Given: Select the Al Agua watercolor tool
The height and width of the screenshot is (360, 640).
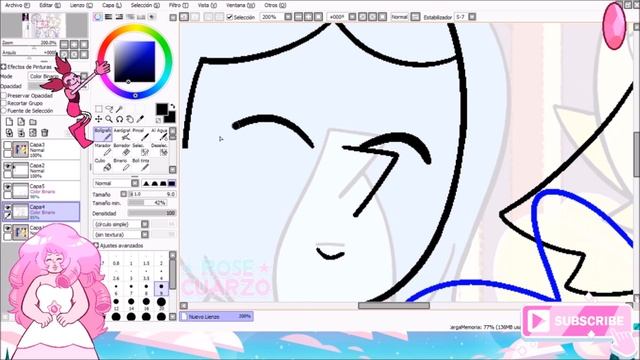Looking at the screenshot, I should [x=159, y=134].
